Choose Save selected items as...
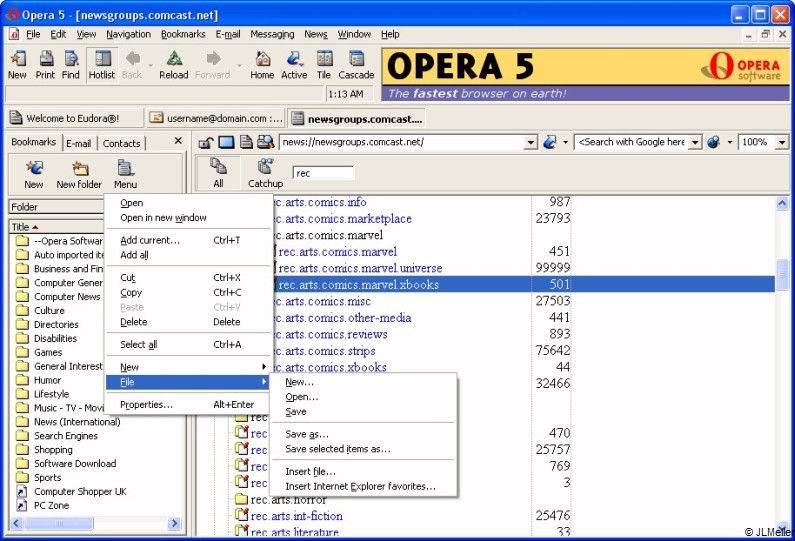Viewport: 795px width, 541px height. [363, 449]
